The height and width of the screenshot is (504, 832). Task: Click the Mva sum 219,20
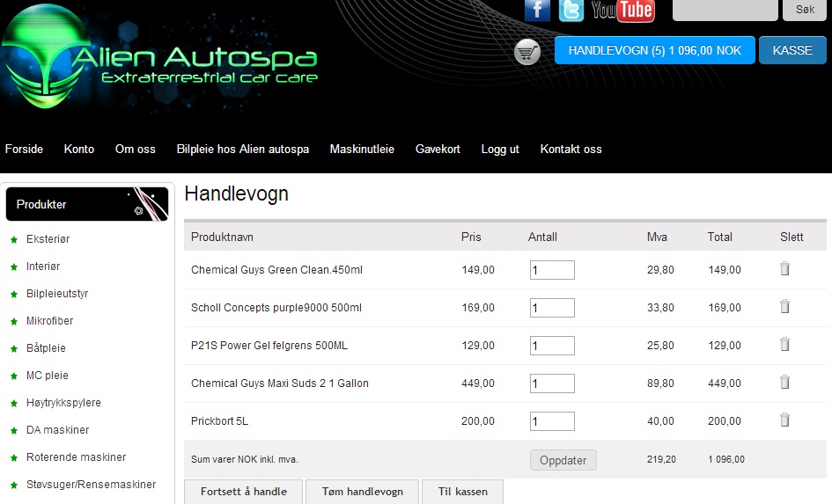661,459
